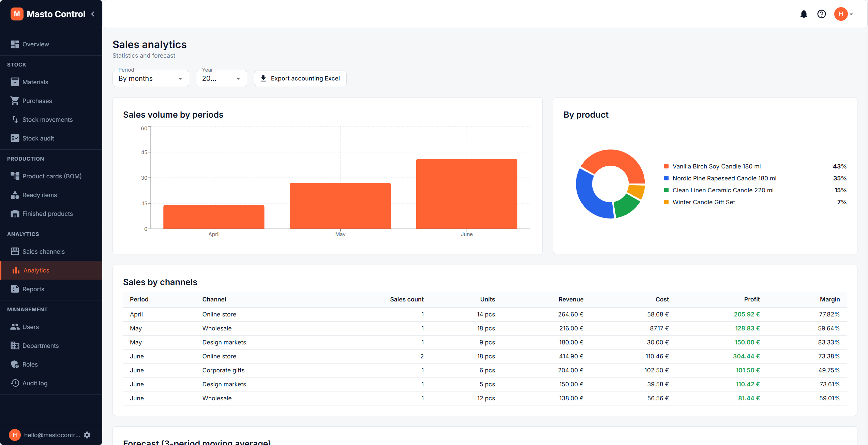Click the Channel column header
The image size is (868, 445).
[x=214, y=299]
